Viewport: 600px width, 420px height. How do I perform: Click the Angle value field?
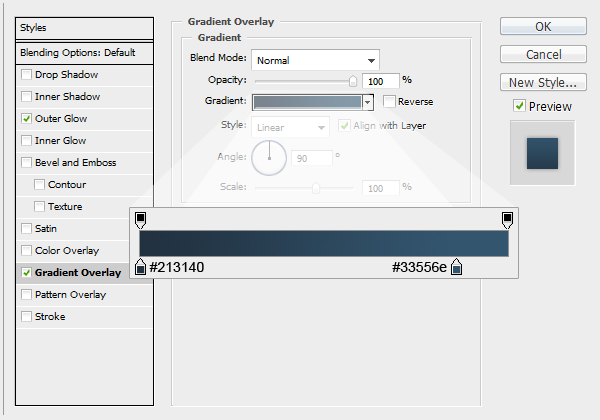(x=311, y=158)
